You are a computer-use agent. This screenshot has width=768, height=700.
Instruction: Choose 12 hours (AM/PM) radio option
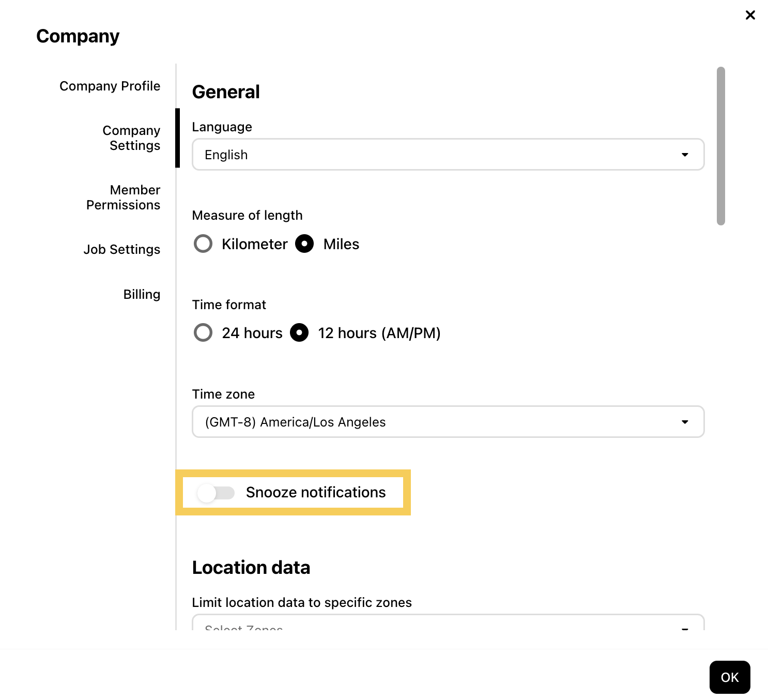299,332
